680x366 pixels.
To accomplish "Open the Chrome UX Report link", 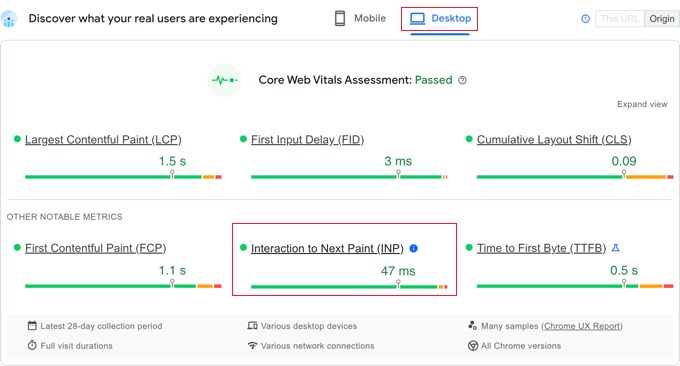I will tap(582, 326).
